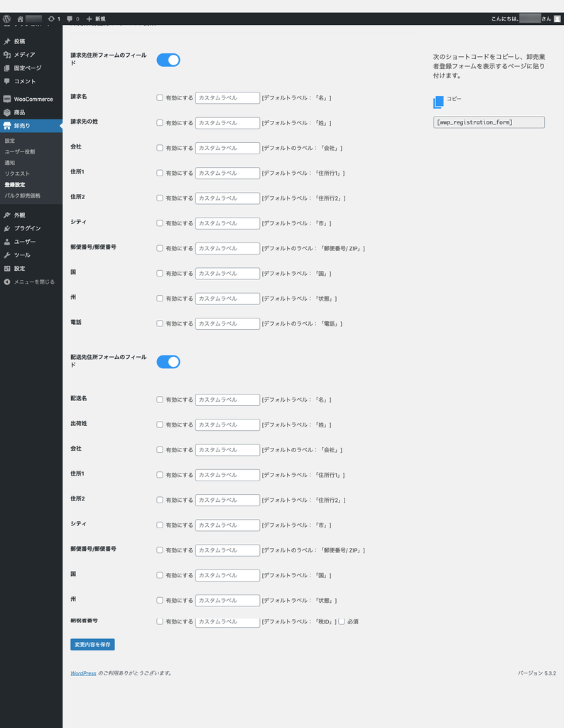Viewport: 564px width, 728px height.
Task: Toggle the 配送先住所フォームのフィールド switch
Action: coord(168,362)
